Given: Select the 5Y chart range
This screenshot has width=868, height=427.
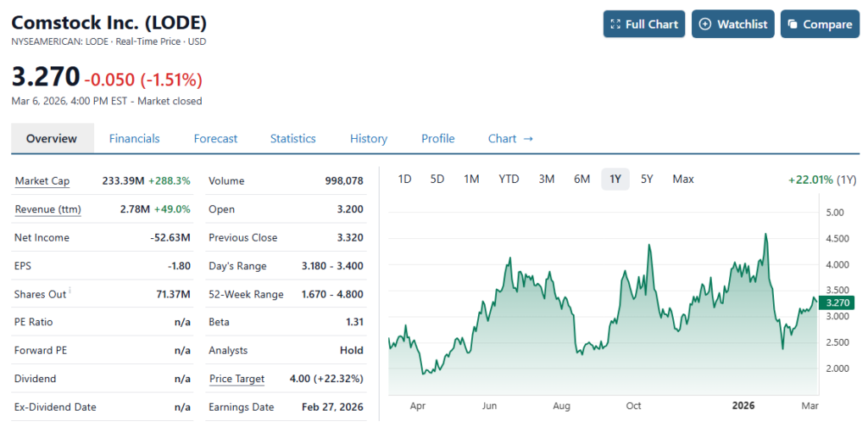Looking at the screenshot, I should point(647,179).
